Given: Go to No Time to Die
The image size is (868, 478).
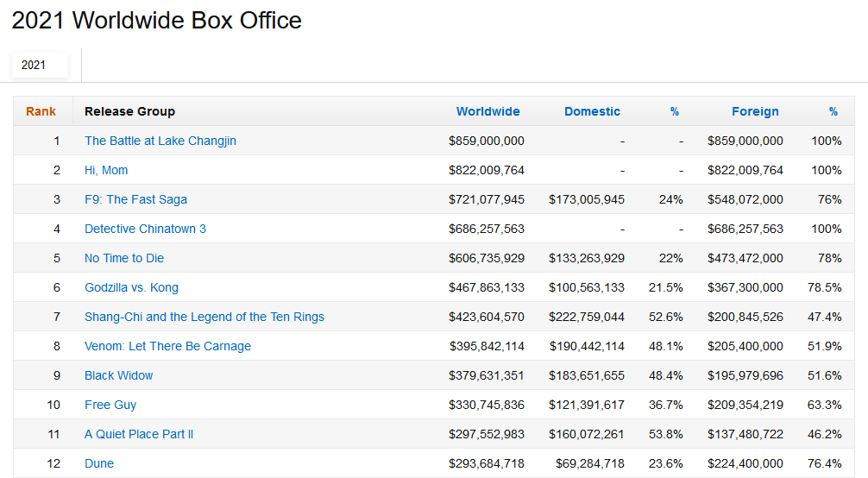Looking at the screenshot, I should click(124, 258).
